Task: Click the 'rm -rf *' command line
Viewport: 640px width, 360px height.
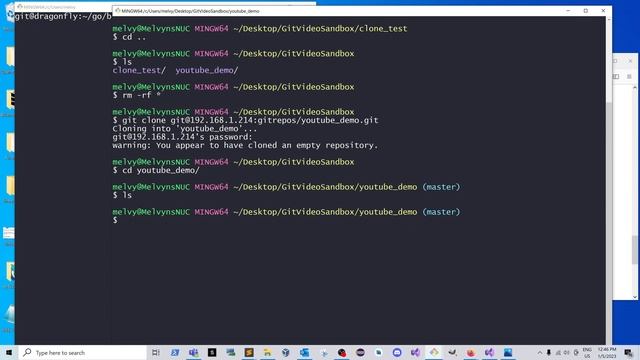Action: tap(137, 95)
